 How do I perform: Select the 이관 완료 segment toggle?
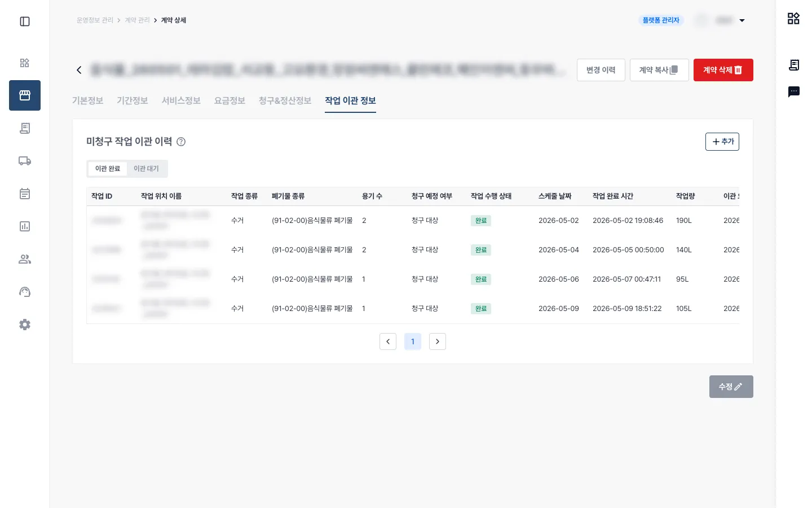point(108,169)
